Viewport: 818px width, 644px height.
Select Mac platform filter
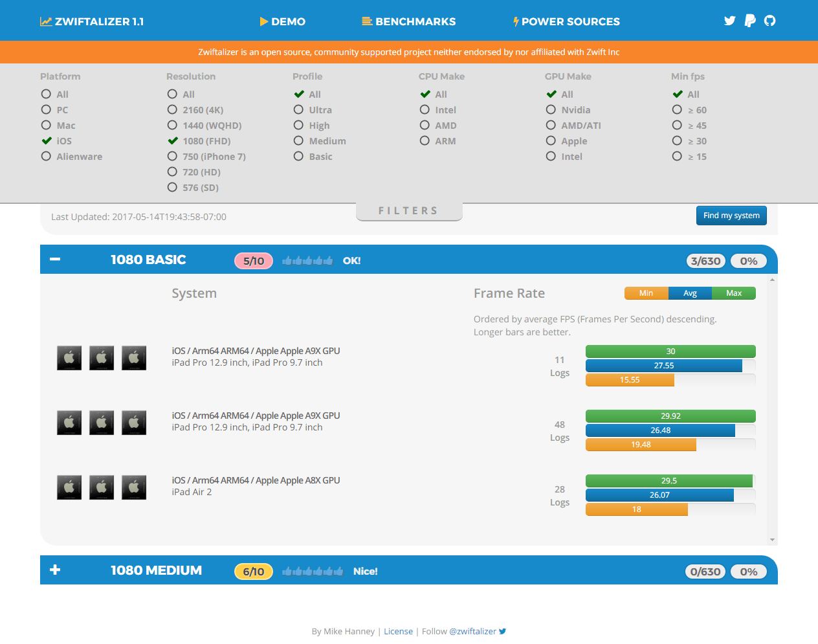click(x=58, y=126)
